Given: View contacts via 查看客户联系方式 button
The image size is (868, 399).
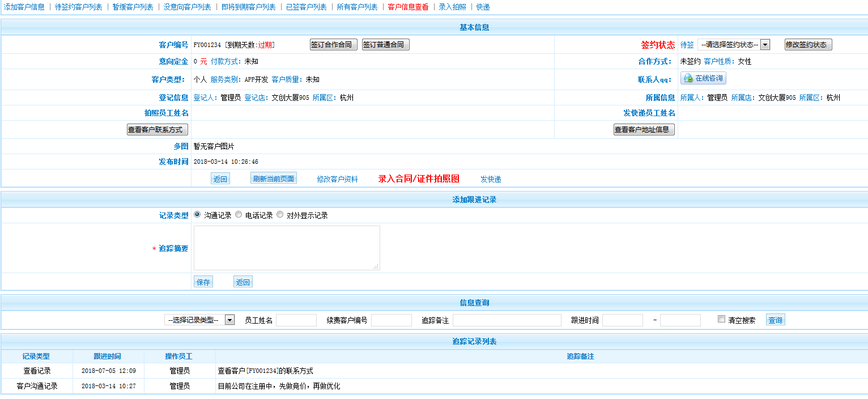Looking at the screenshot, I should click(x=157, y=130).
